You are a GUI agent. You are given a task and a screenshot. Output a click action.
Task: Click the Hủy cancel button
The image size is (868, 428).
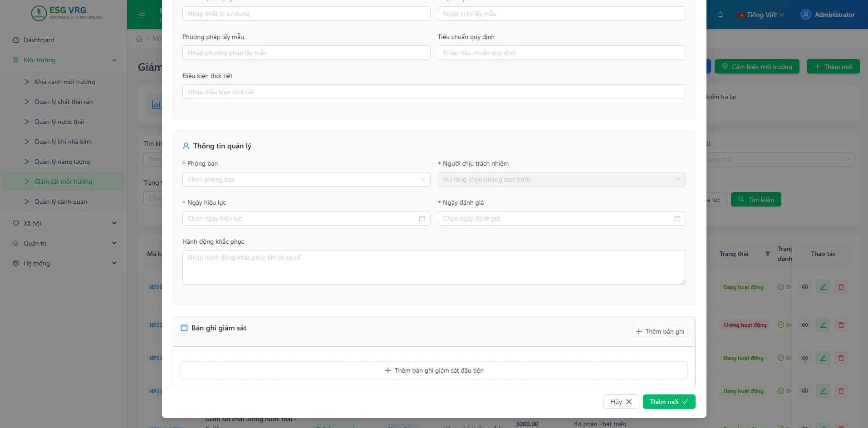(621, 402)
